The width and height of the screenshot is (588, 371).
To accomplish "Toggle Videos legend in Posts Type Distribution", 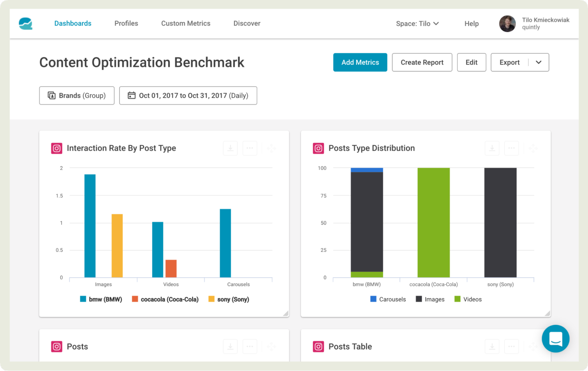I will (472, 299).
